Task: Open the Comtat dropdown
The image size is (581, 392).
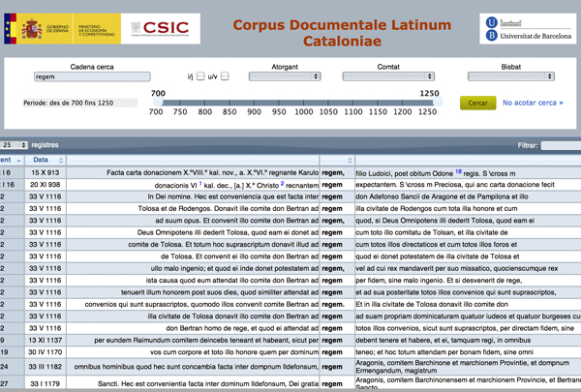Action: coord(388,76)
